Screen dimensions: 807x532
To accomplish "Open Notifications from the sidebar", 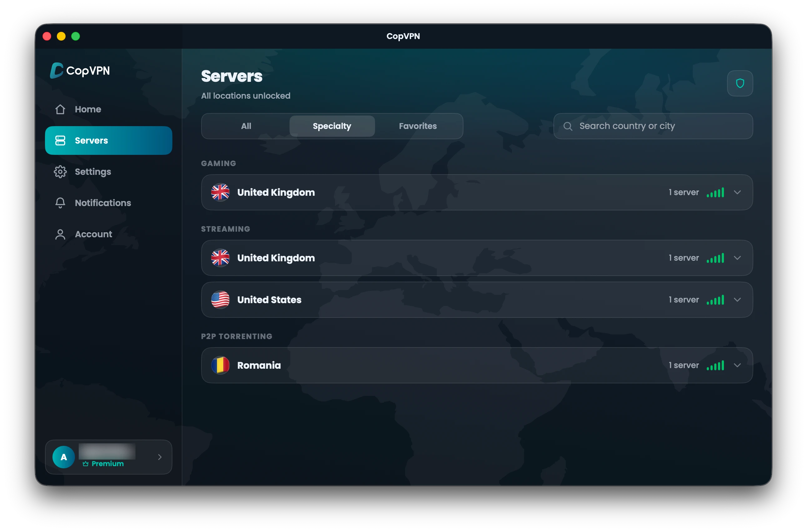I will pyautogui.click(x=109, y=203).
